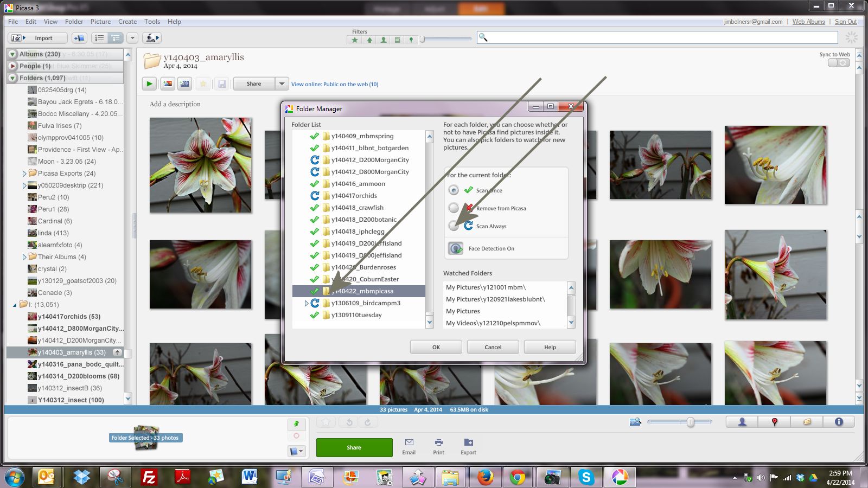This screenshot has height=488, width=868.
Task: Open the view options dropdown arrow
Action: [x=132, y=38]
